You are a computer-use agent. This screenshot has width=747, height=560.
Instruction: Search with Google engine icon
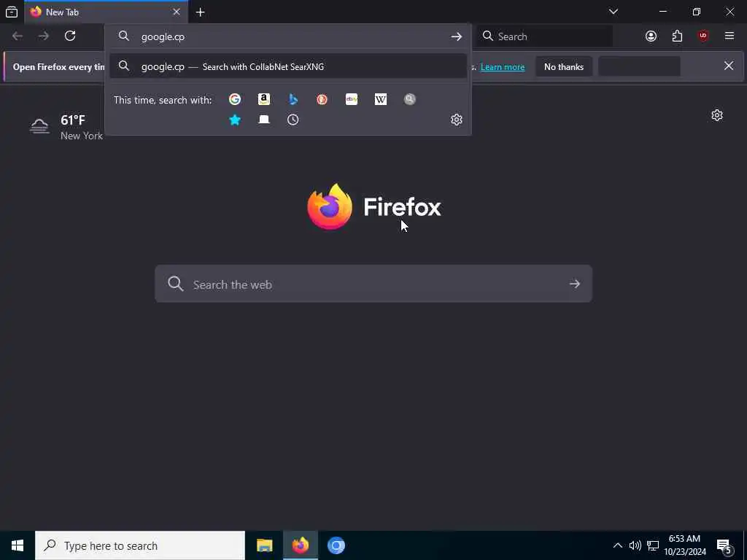tap(234, 99)
